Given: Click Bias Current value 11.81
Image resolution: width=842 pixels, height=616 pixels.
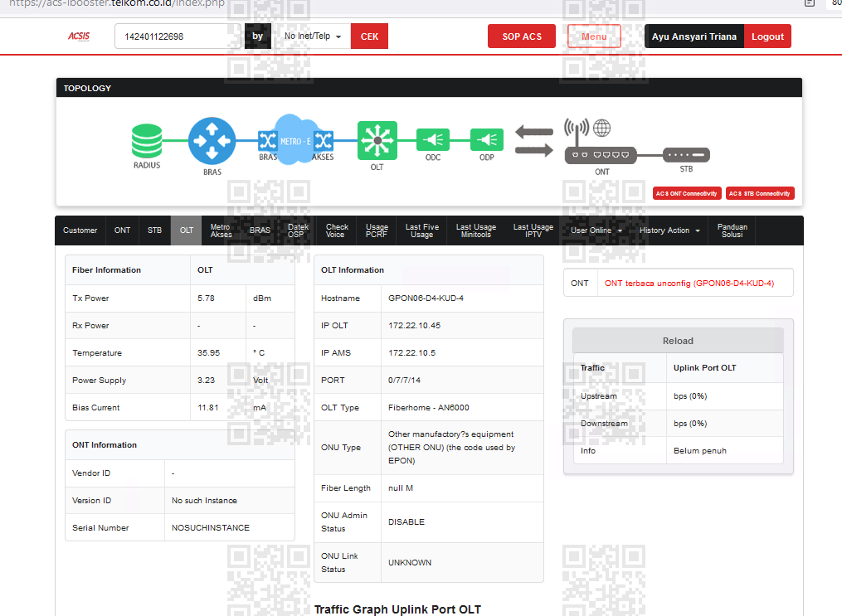Looking at the screenshot, I should [x=208, y=408].
